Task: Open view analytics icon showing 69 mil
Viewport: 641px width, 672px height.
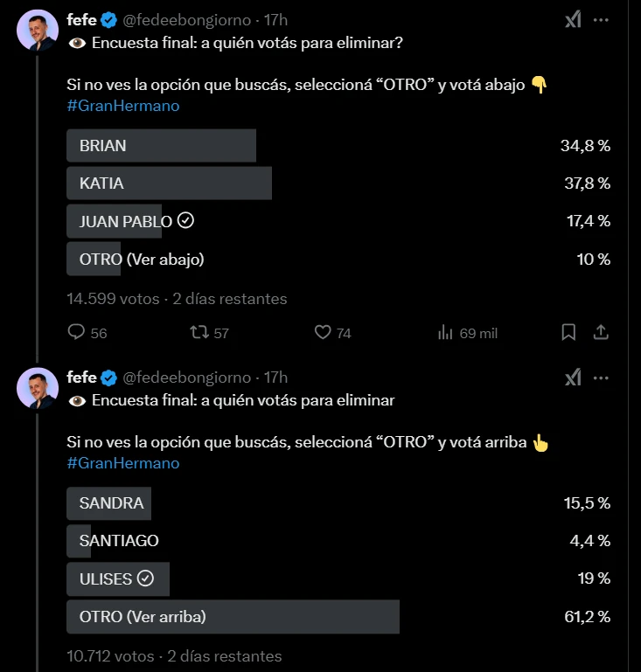Action: point(445,332)
